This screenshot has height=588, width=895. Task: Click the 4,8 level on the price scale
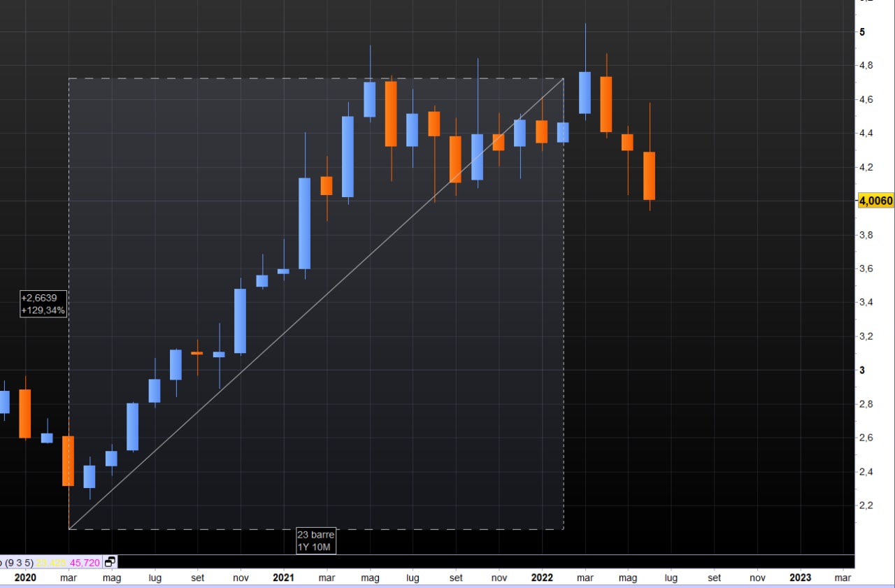pyautogui.click(x=866, y=66)
